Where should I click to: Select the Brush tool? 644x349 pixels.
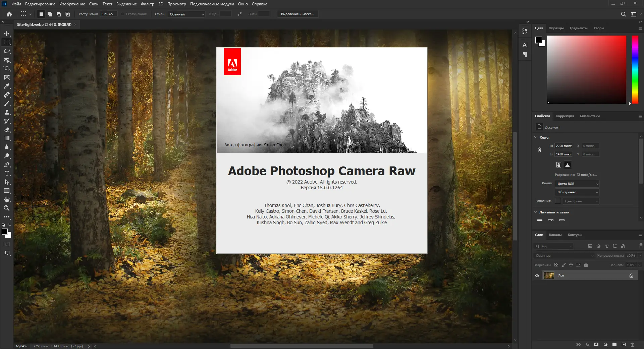coord(7,104)
